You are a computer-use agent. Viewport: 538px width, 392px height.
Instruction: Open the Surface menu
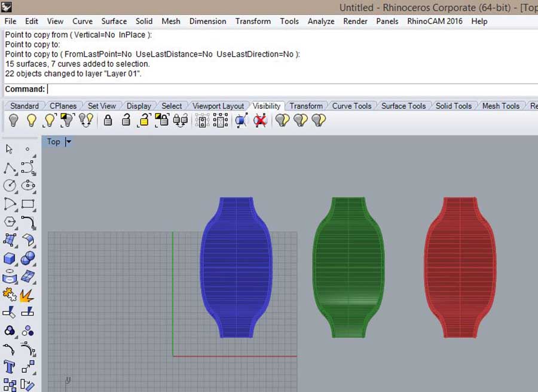click(114, 22)
